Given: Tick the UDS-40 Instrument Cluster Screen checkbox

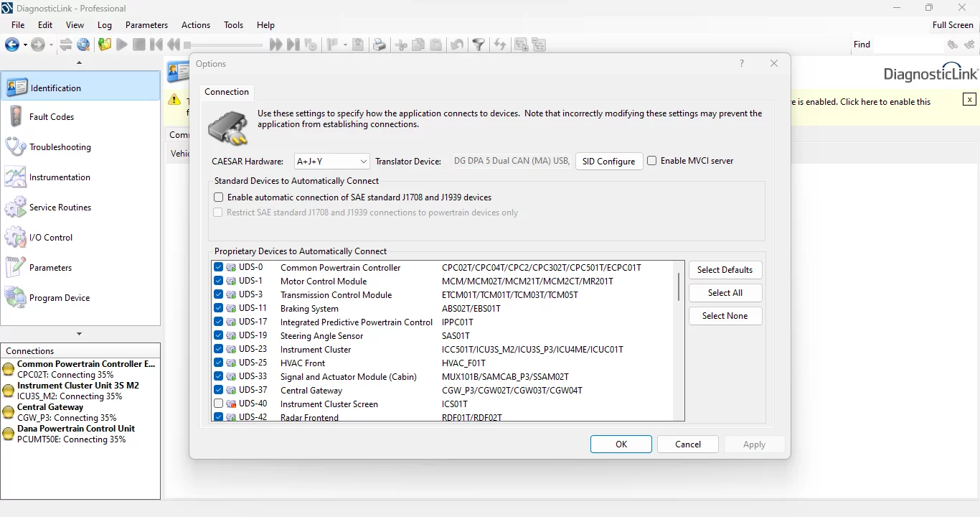Looking at the screenshot, I should [219, 404].
